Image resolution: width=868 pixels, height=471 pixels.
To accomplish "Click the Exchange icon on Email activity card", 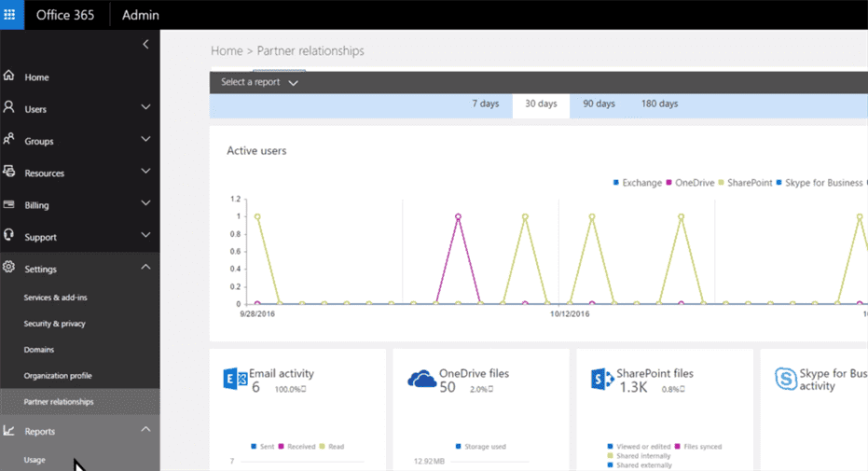I will (235, 379).
